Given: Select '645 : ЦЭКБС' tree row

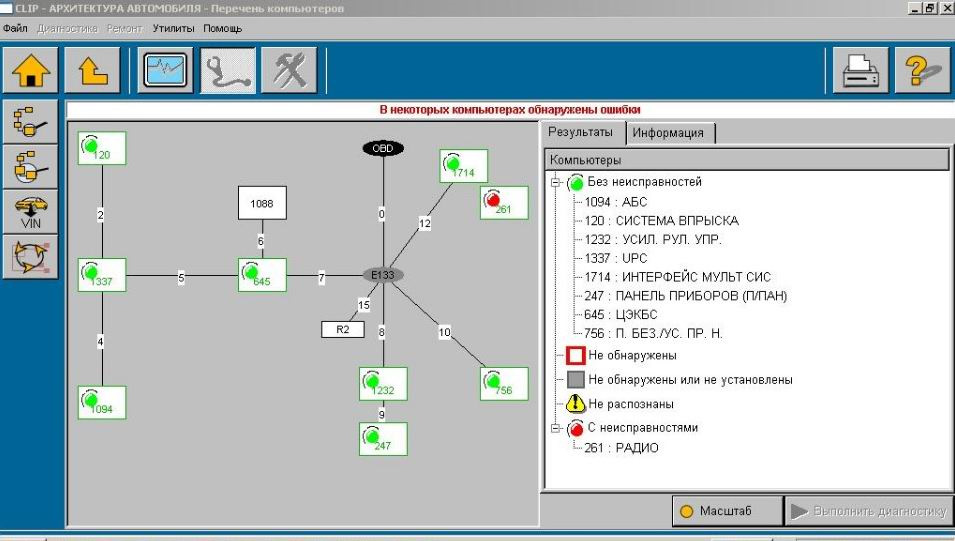Looking at the screenshot, I should click(621, 315).
